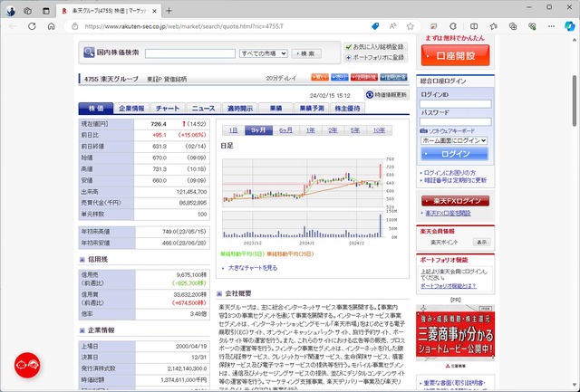Screen dimensions: 580x392
Task: Switch to the ニュース tab
Action: tap(203, 109)
